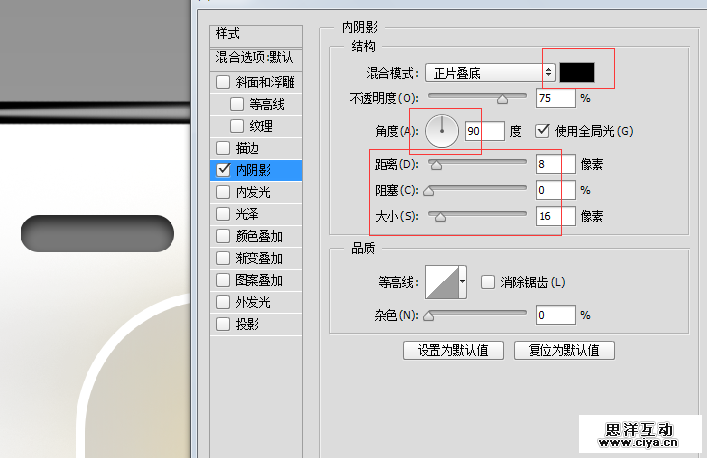
Task: Click the 距离 distance slider handle
Action: 436,165
